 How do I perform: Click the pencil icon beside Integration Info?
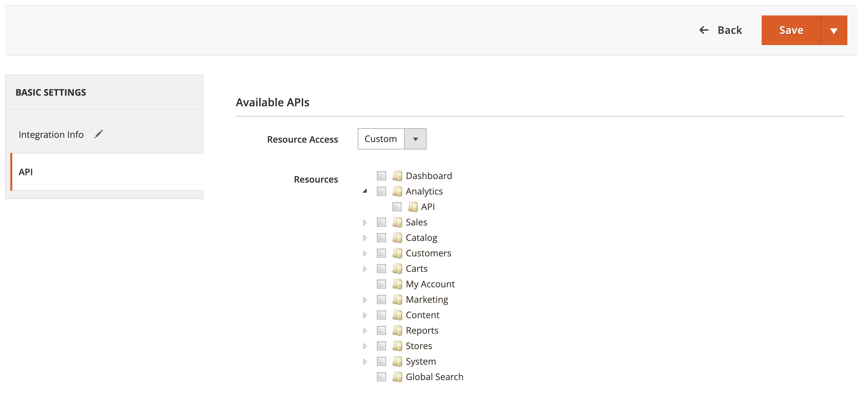click(98, 134)
